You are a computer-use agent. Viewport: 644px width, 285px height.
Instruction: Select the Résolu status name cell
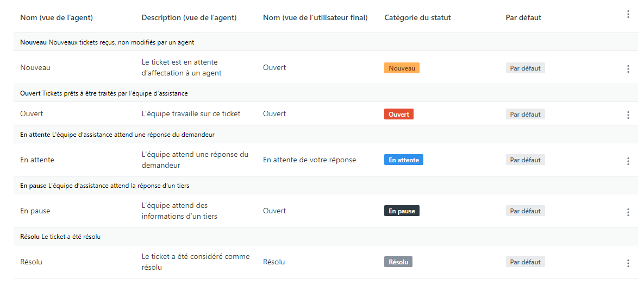click(x=31, y=262)
